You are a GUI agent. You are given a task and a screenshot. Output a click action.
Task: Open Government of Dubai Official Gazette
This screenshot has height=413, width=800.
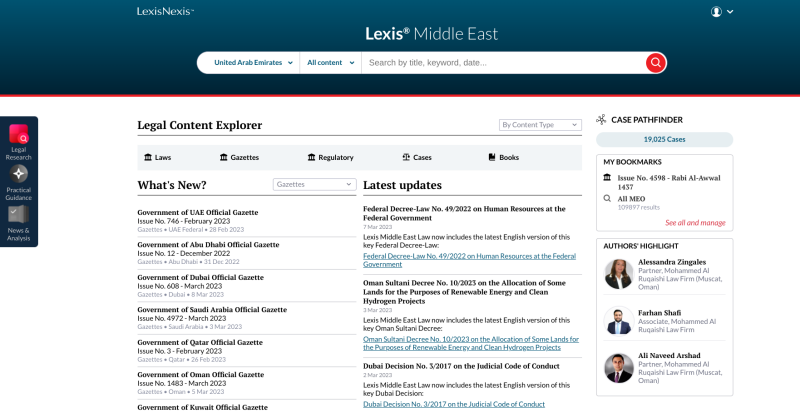coord(199,277)
